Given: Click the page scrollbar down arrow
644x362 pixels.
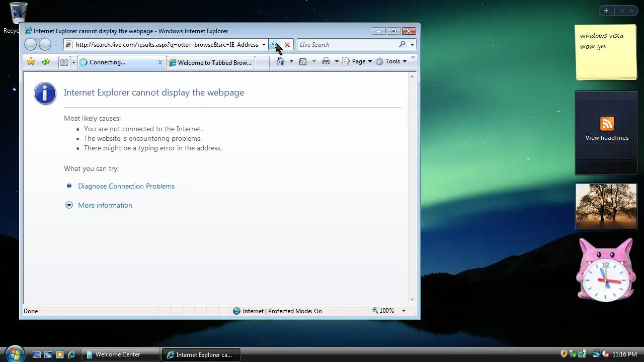Looking at the screenshot, I should (x=412, y=299).
